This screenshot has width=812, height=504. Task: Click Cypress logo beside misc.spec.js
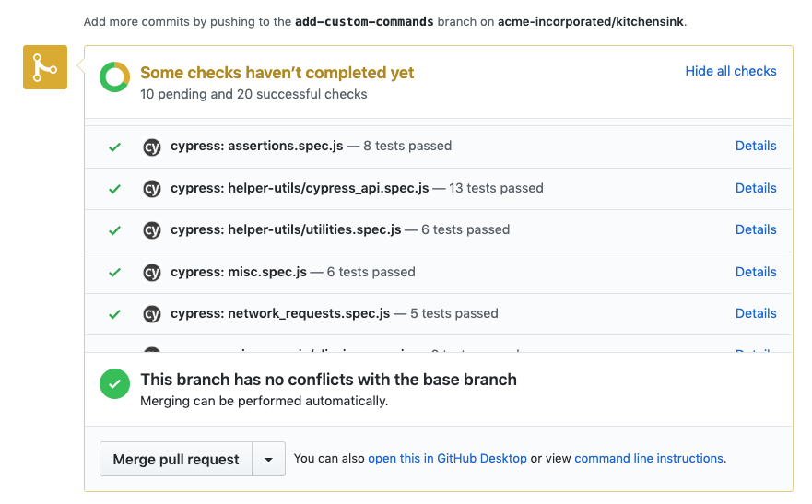click(152, 273)
